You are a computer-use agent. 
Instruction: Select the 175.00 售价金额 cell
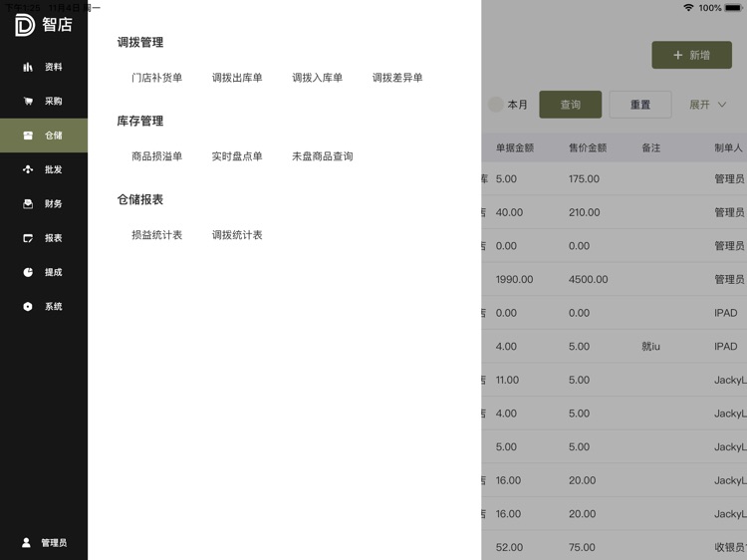coord(584,178)
